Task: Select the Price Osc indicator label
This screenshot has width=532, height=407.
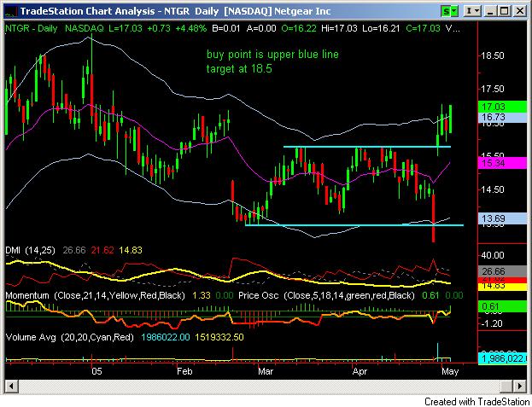Action: tap(326, 296)
